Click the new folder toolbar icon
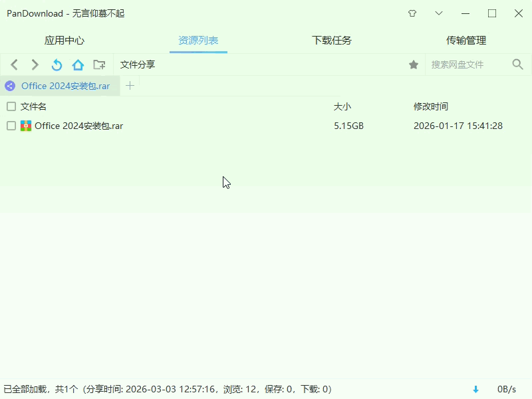The height and width of the screenshot is (399, 532). (99, 65)
